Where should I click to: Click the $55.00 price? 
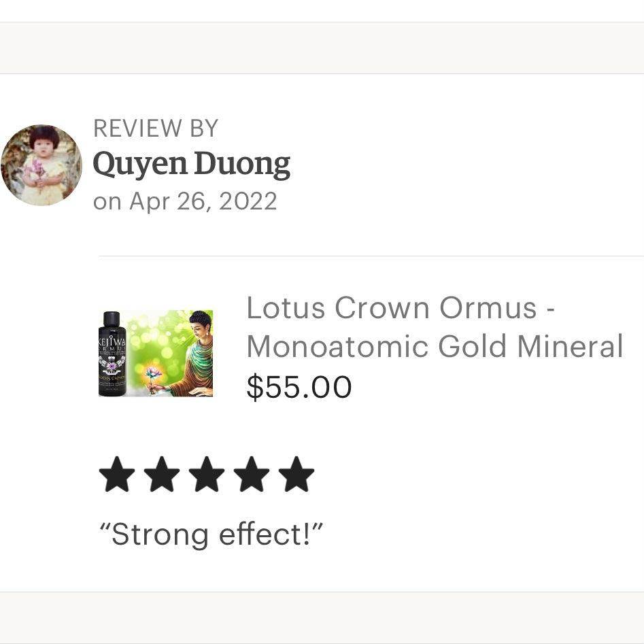click(x=299, y=387)
